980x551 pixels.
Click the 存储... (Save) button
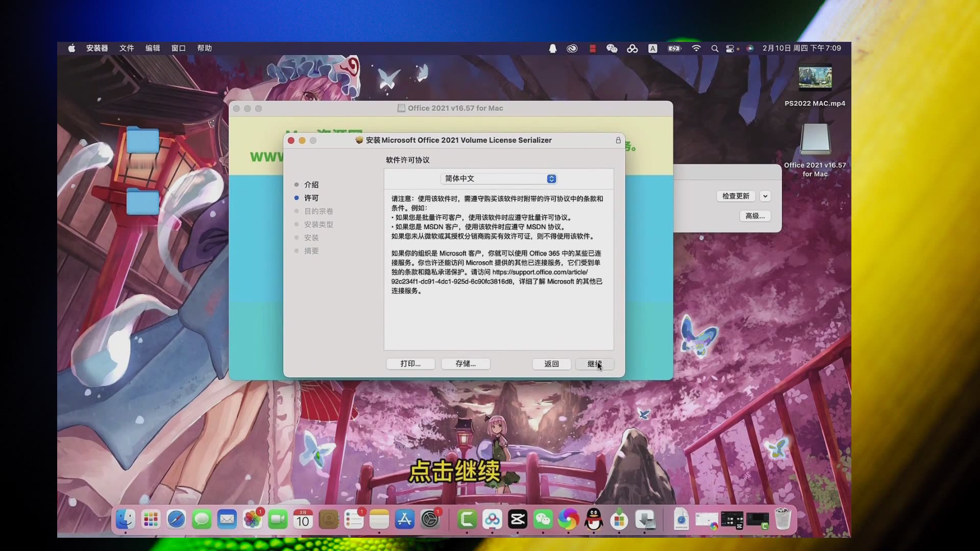click(465, 364)
